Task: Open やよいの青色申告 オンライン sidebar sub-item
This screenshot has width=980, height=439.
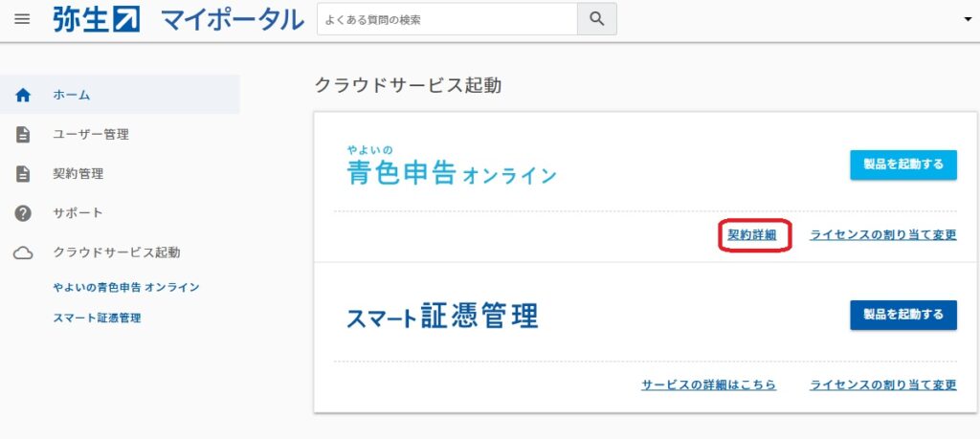Action: coord(126,287)
